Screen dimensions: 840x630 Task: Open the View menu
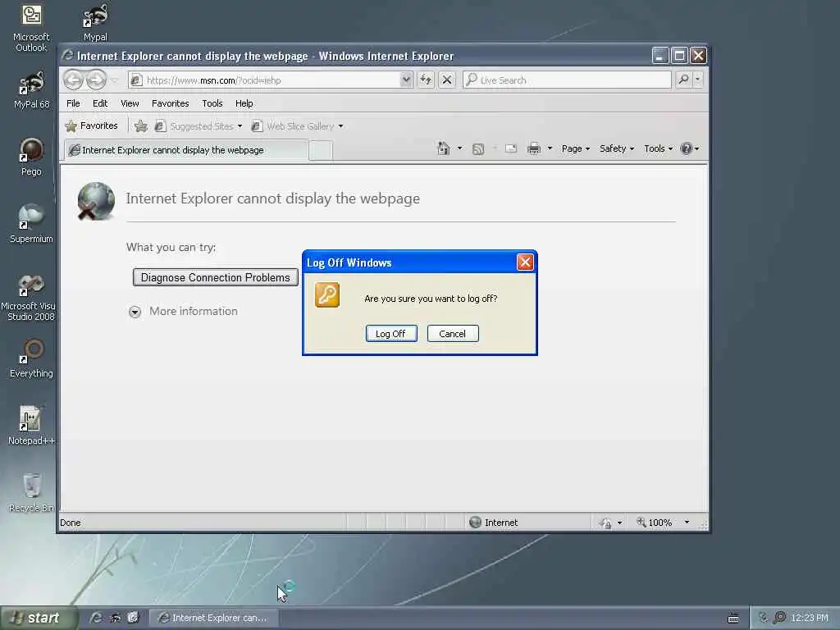click(x=130, y=103)
